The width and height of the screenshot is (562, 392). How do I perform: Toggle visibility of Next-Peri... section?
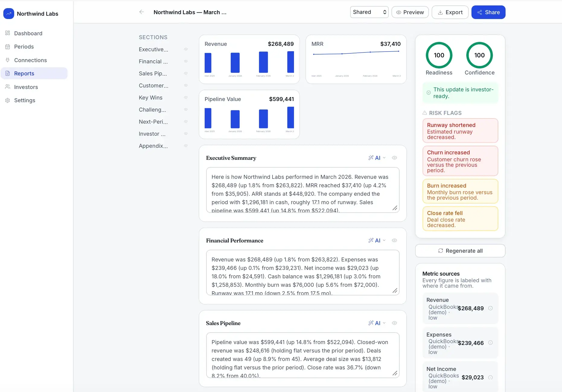[186, 122]
